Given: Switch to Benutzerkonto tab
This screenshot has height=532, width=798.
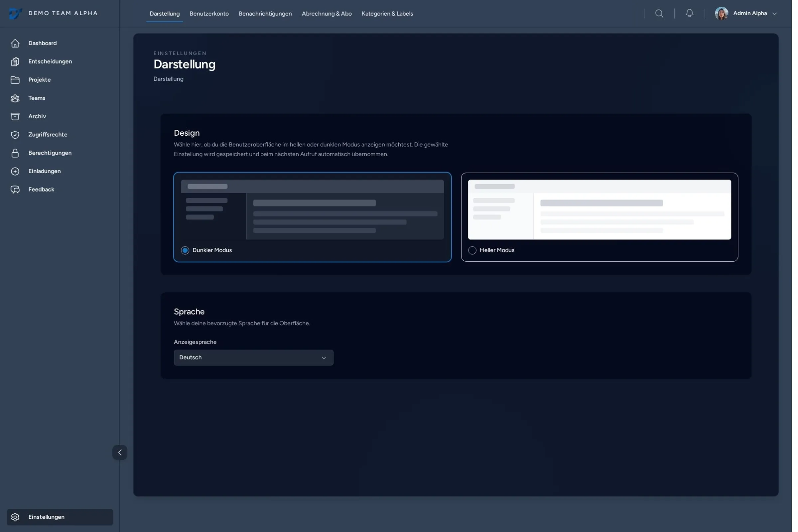Looking at the screenshot, I should click(x=209, y=14).
